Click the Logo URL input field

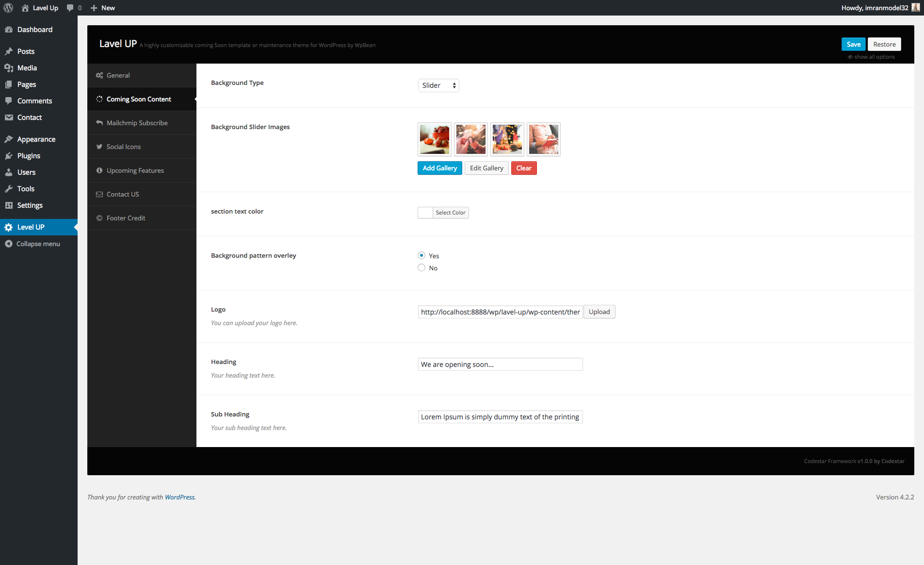point(500,312)
